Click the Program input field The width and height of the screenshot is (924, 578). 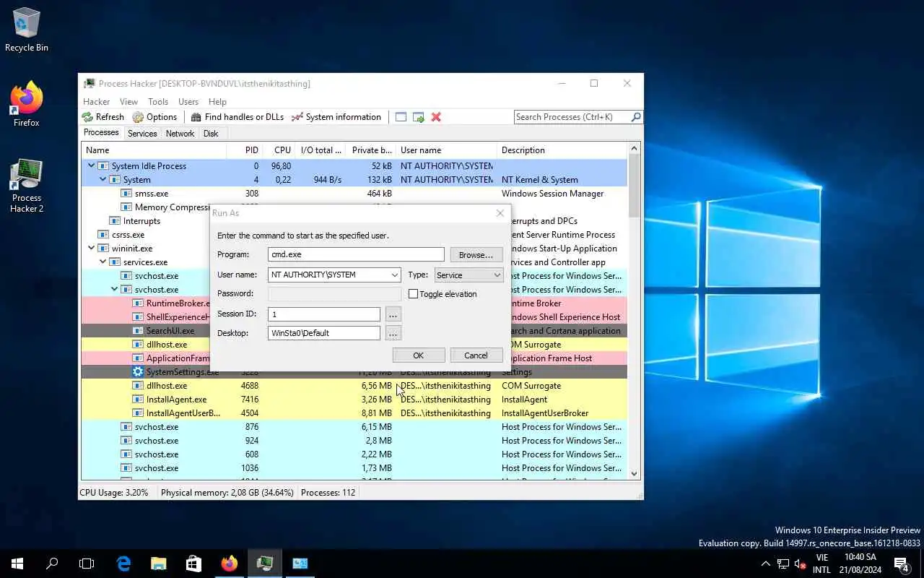356,254
